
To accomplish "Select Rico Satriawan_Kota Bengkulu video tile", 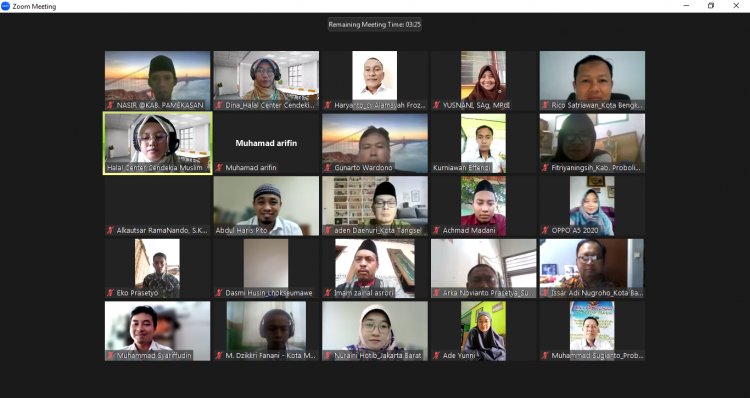I will coord(592,80).
